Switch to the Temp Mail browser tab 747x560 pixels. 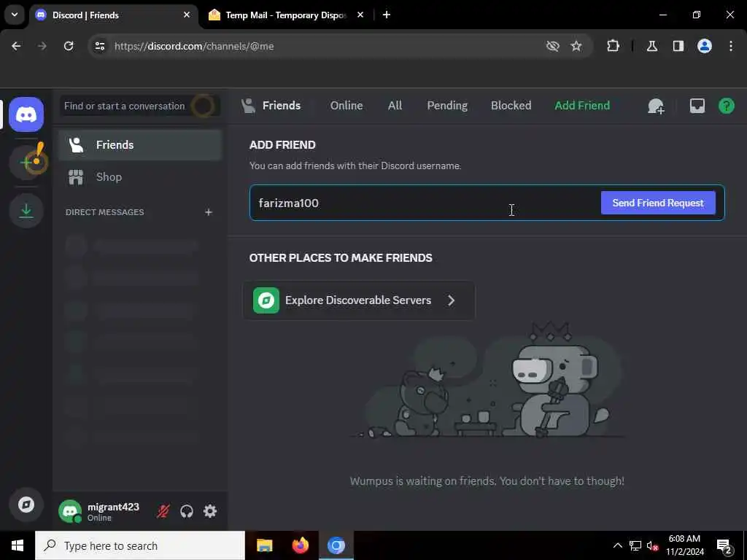285,15
